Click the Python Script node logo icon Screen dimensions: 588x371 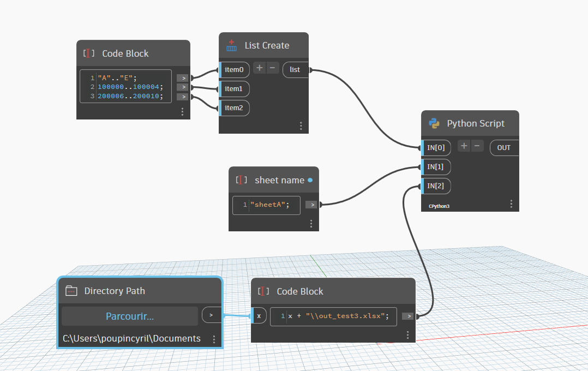[434, 123]
